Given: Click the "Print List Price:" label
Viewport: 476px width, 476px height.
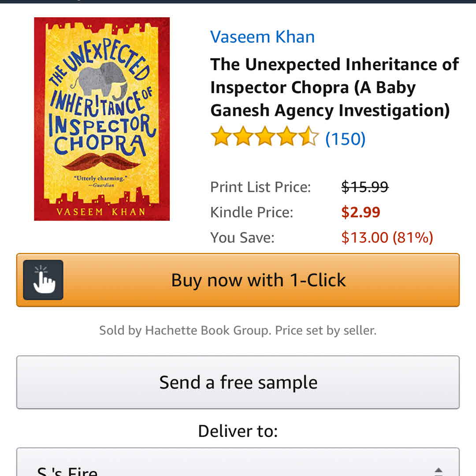Looking at the screenshot, I should [260, 187].
